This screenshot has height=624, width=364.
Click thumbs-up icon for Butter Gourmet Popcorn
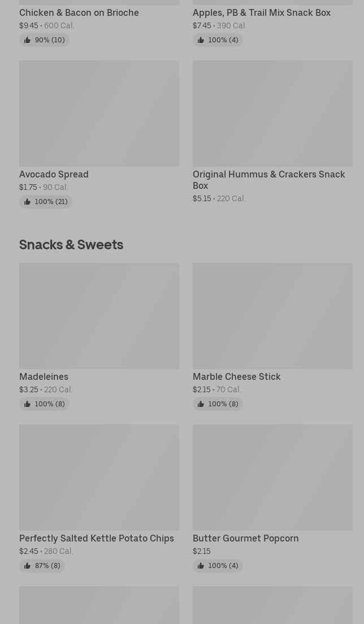click(201, 566)
